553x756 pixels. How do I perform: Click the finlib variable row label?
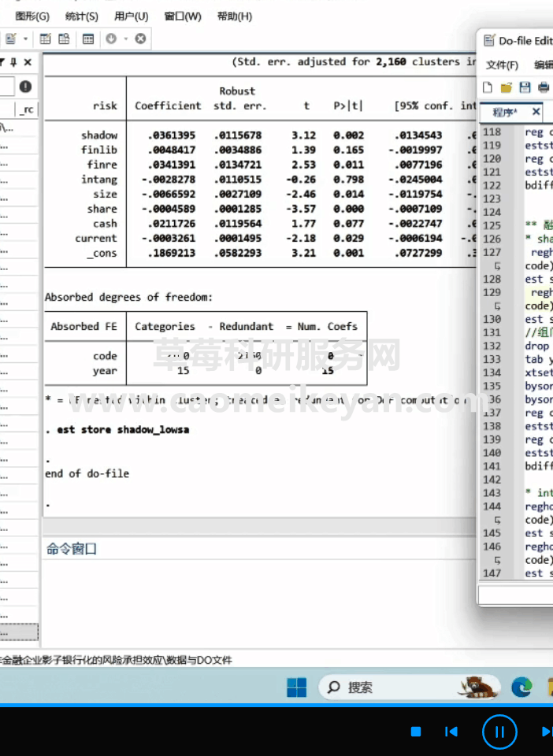(98, 150)
